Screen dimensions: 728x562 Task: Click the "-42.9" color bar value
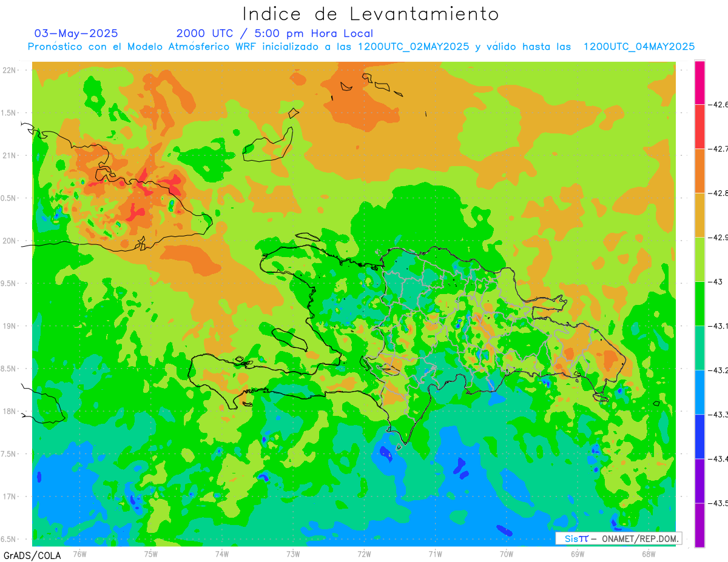click(x=719, y=238)
